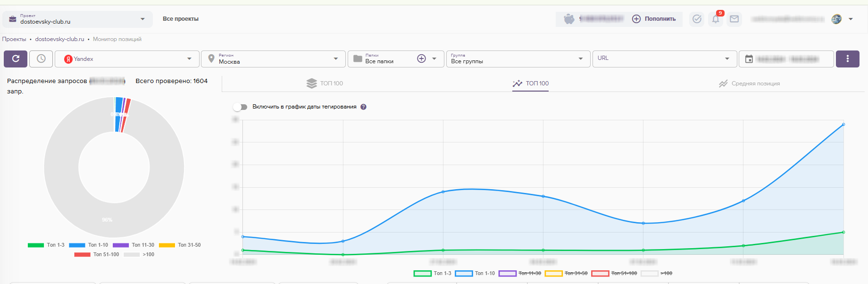The image size is (868, 284).
Task: Click the help question mark icon
Action: tap(363, 107)
